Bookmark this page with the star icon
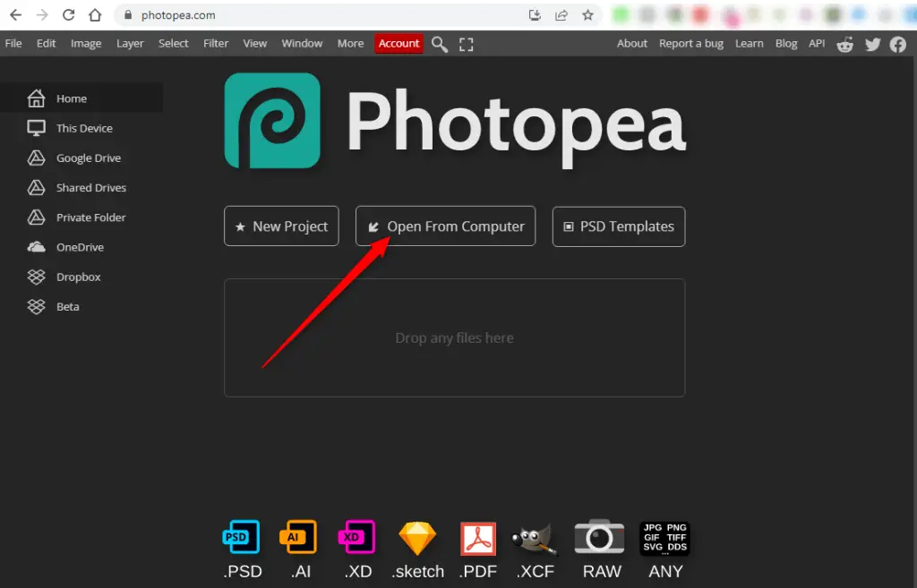Viewport: 917px width, 588px height. click(587, 15)
